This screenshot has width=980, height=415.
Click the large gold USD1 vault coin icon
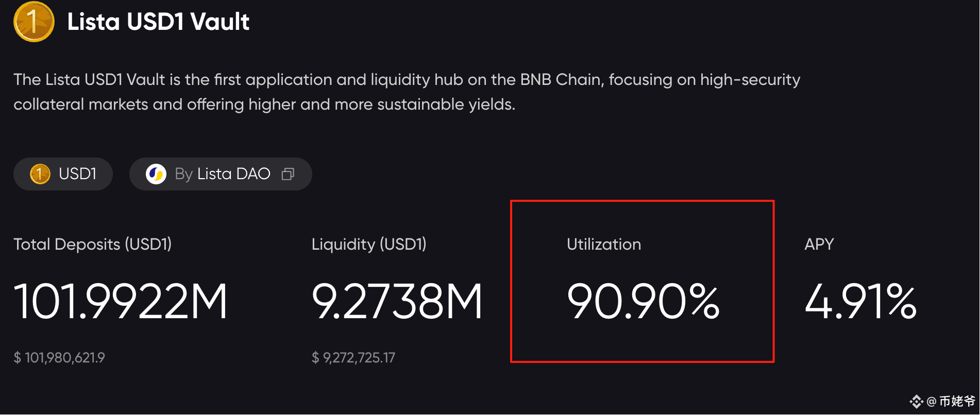(34, 22)
